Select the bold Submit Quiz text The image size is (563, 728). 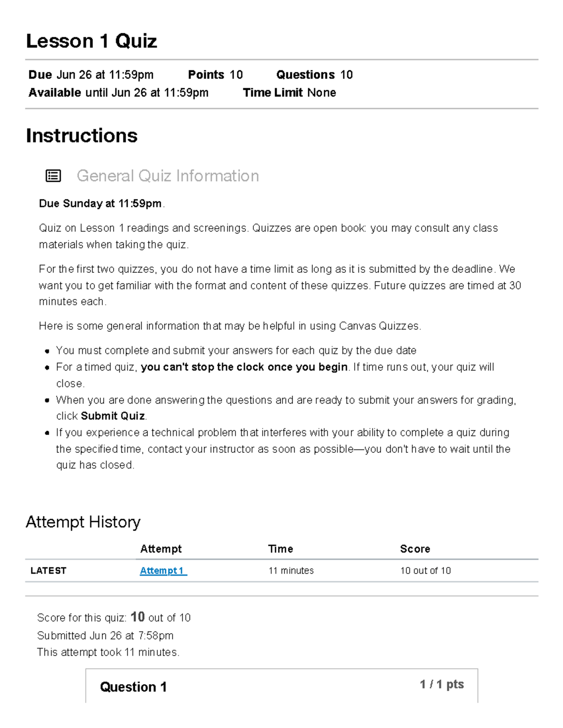click(113, 416)
